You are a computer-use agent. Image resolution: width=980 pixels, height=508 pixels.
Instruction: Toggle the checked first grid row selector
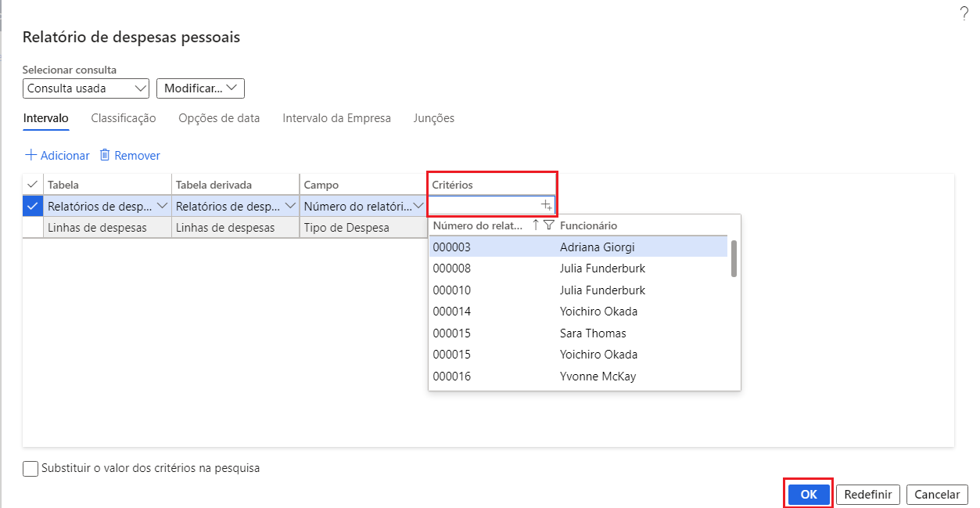click(32, 206)
